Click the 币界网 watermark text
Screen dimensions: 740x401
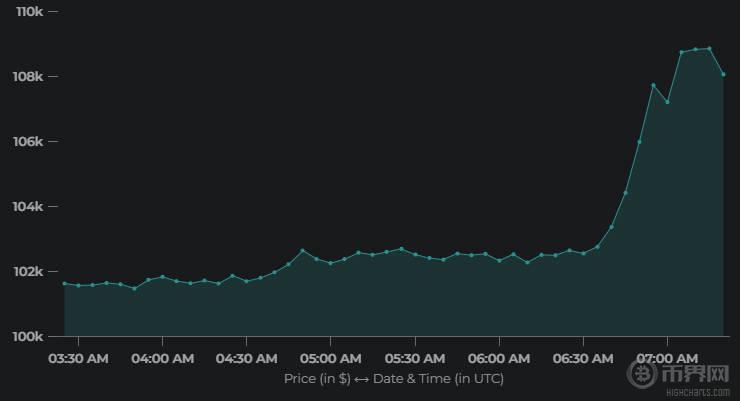pos(696,376)
